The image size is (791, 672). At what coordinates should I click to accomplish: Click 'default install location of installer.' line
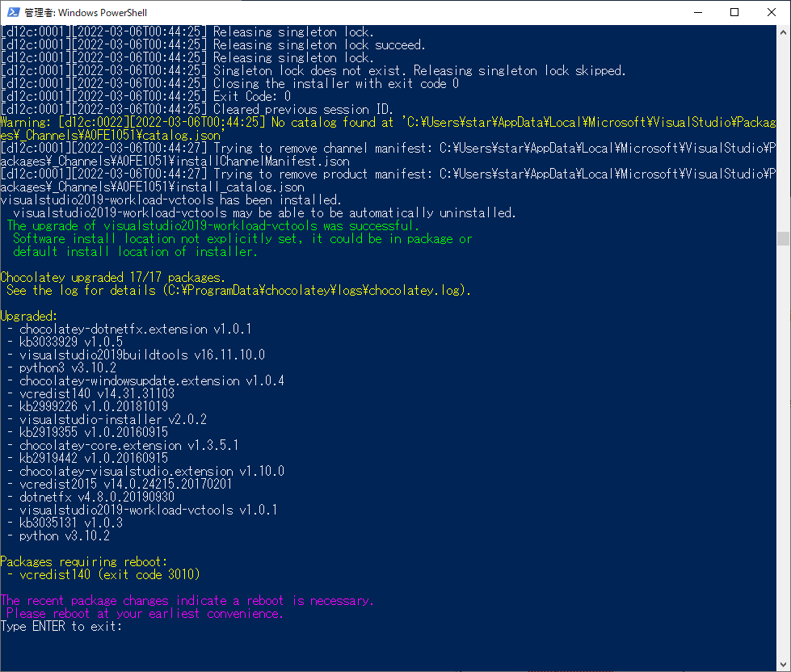click(x=135, y=251)
